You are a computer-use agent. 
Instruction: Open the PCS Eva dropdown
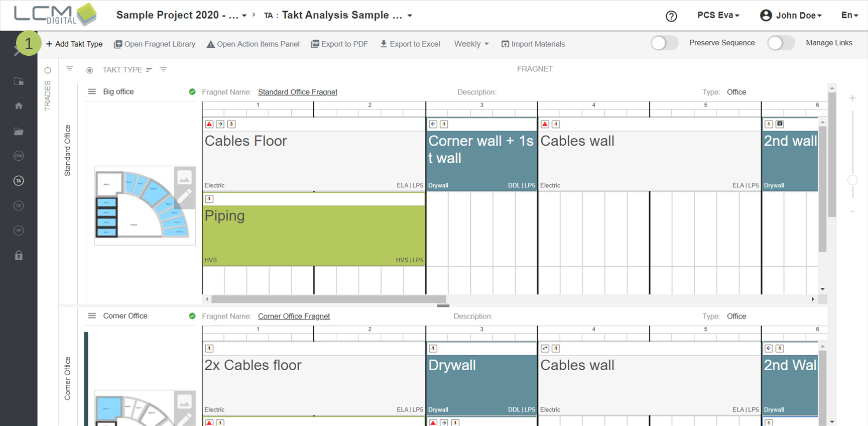(x=718, y=16)
